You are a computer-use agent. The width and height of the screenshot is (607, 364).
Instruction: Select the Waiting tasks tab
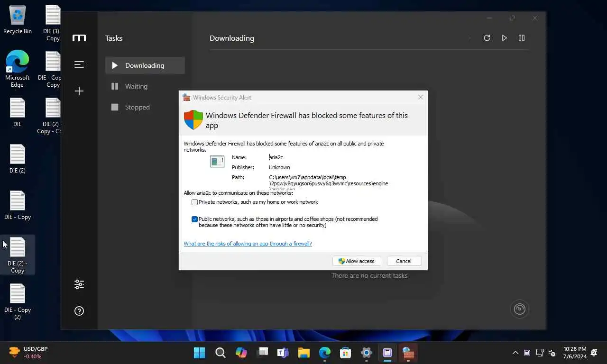[145, 86]
